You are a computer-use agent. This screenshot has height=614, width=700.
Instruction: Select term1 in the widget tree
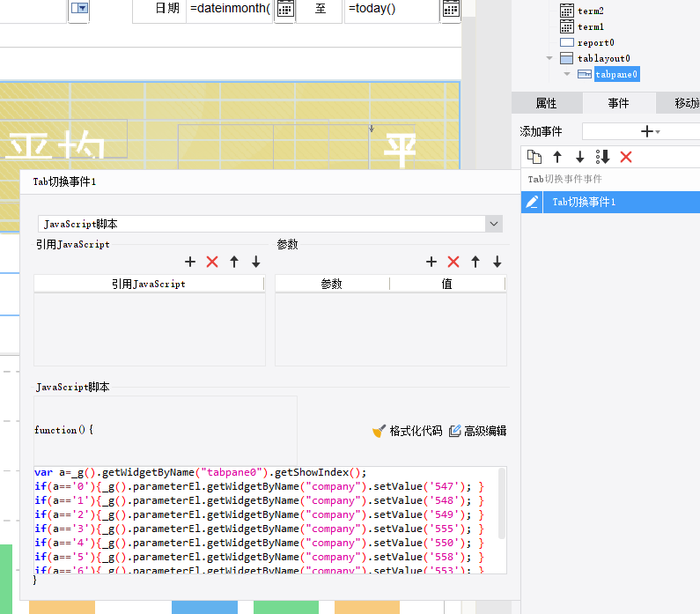pyautogui.click(x=590, y=26)
